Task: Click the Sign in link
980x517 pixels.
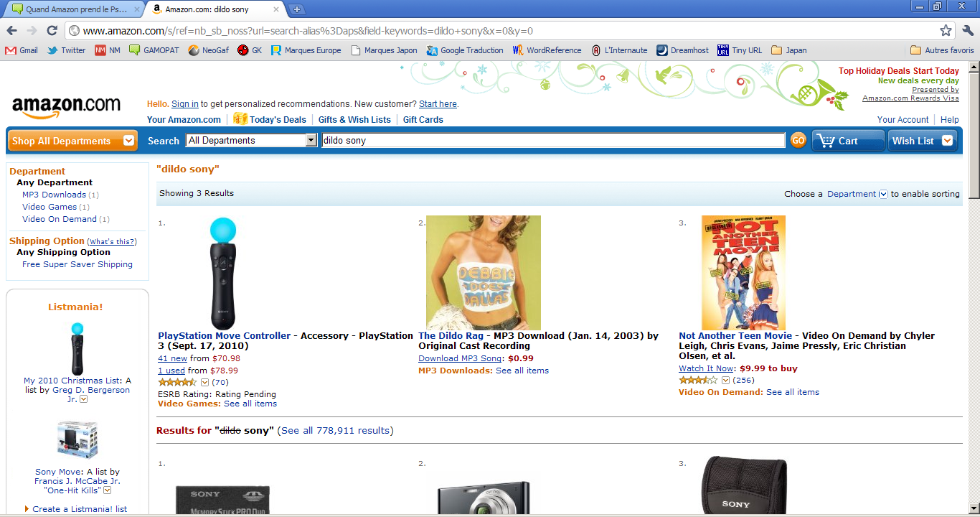Action: click(185, 104)
